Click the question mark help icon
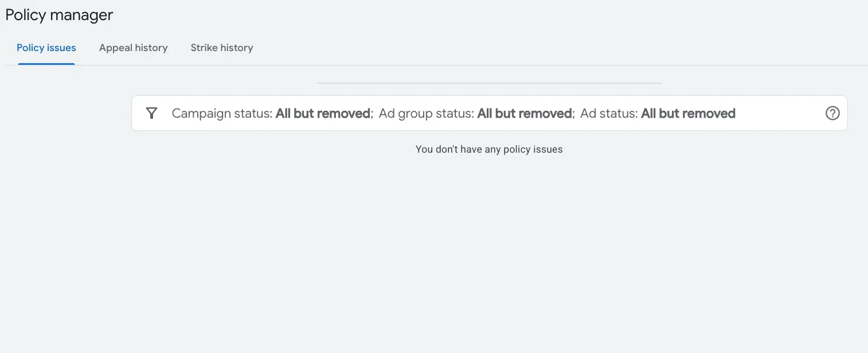This screenshot has width=868, height=353. point(832,113)
